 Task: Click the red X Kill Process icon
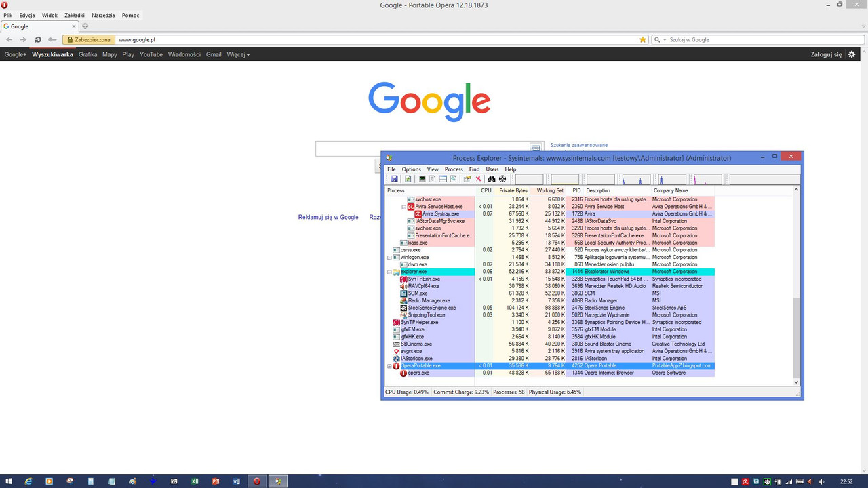[478, 179]
